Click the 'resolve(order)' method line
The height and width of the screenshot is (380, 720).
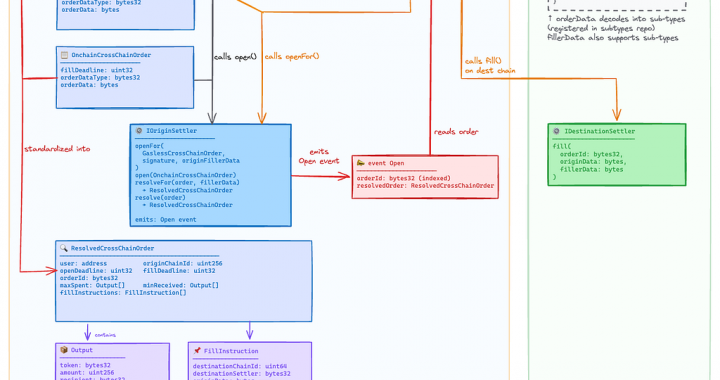pos(160,198)
